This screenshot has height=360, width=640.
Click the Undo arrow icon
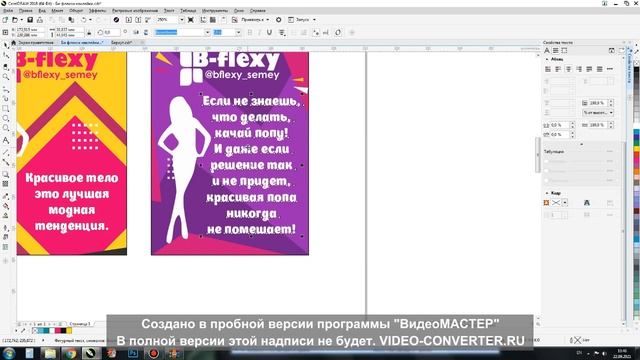[x=84, y=20]
